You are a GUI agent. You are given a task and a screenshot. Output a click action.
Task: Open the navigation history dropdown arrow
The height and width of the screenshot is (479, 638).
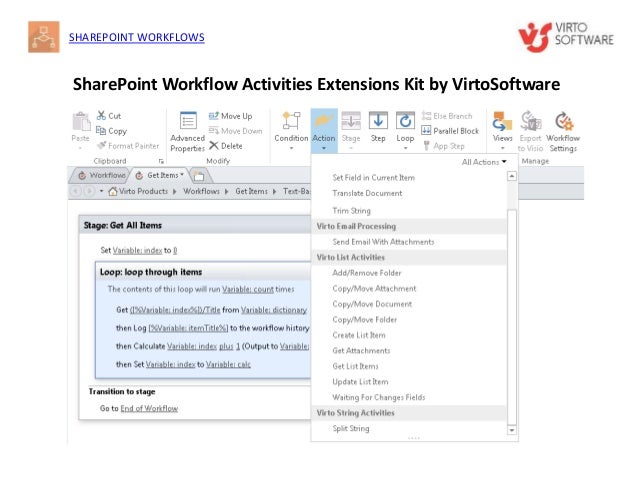pyautogui.click(x=101, y=191)
